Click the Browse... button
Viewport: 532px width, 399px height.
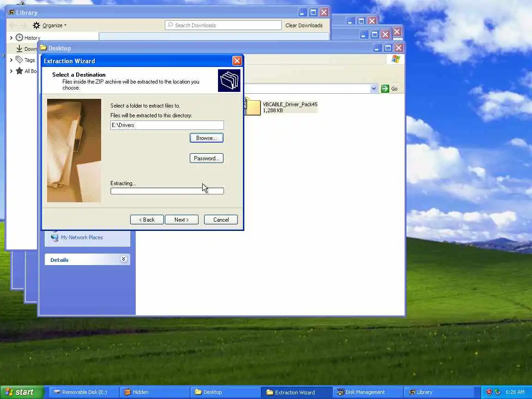tap(206, 138)
